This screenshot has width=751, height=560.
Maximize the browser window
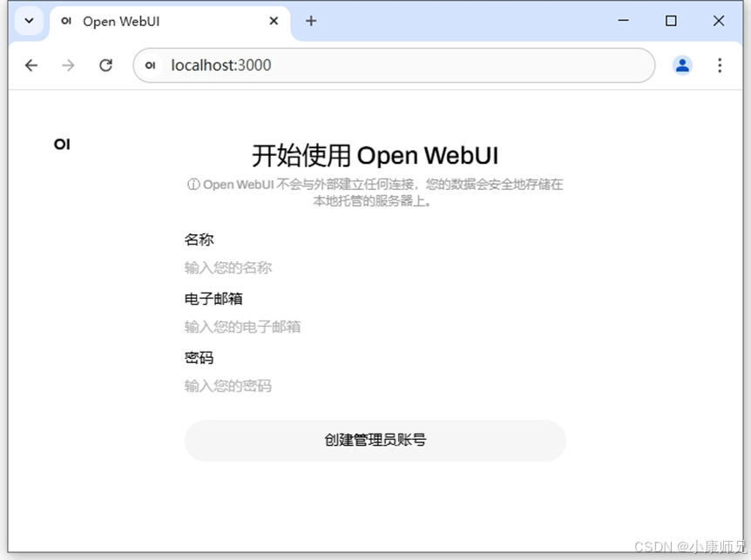click(x=671, y=20)
